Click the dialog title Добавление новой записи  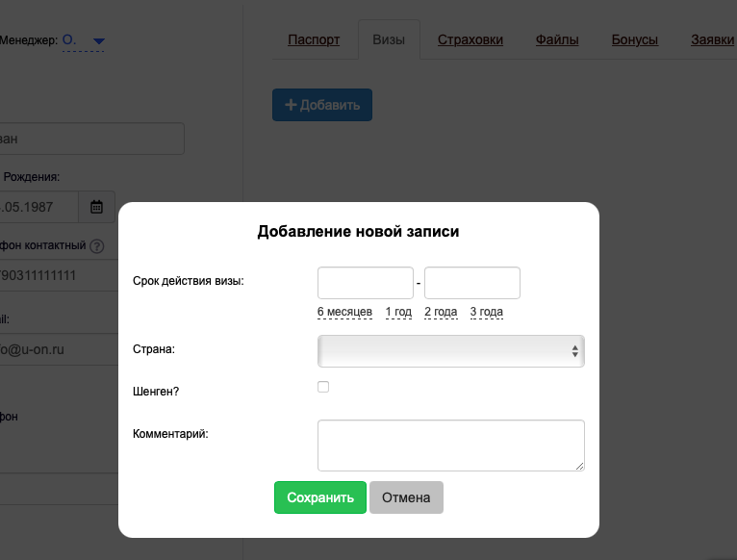click(x=358, y=231)
